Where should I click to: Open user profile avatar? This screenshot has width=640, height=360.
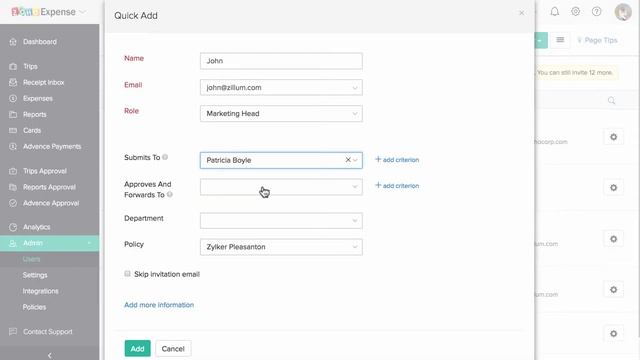(623, 12)
